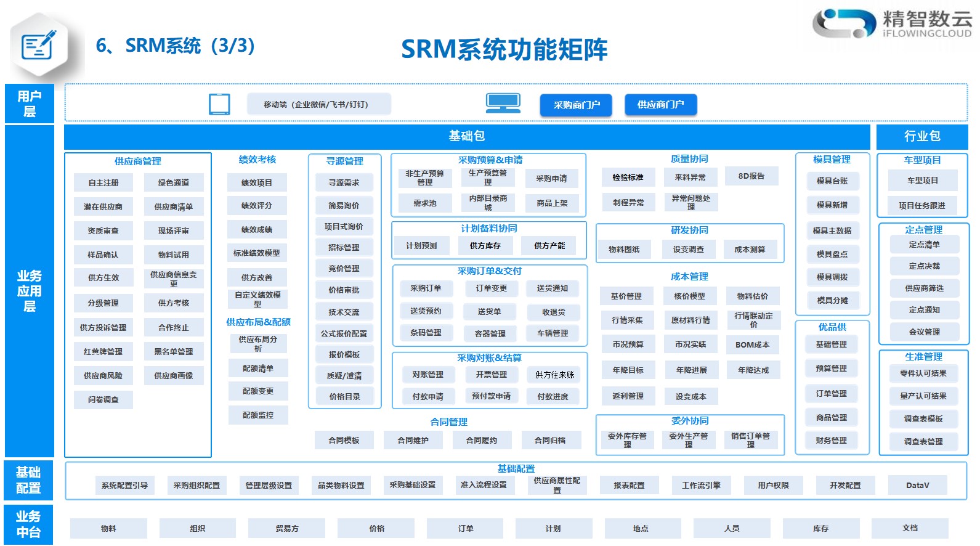Open the 采购商门户 portal button
This screenshot has width=980, height=546.
[x=576, y=105]
